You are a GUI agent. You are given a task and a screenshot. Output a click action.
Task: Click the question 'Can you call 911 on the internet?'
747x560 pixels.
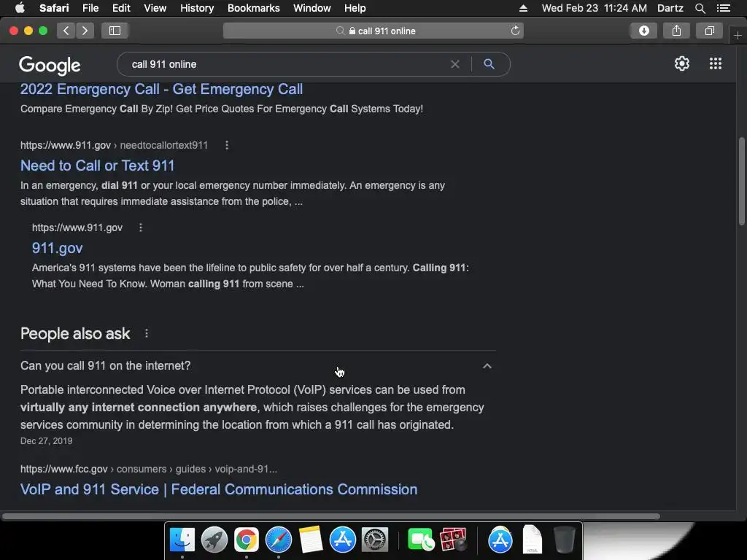pyautogui.click(x=105, y=366)
